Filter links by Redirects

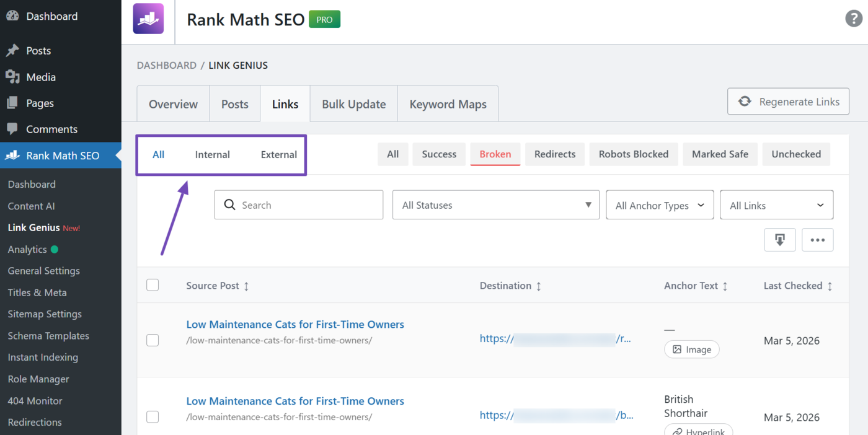tap(555, 154)
